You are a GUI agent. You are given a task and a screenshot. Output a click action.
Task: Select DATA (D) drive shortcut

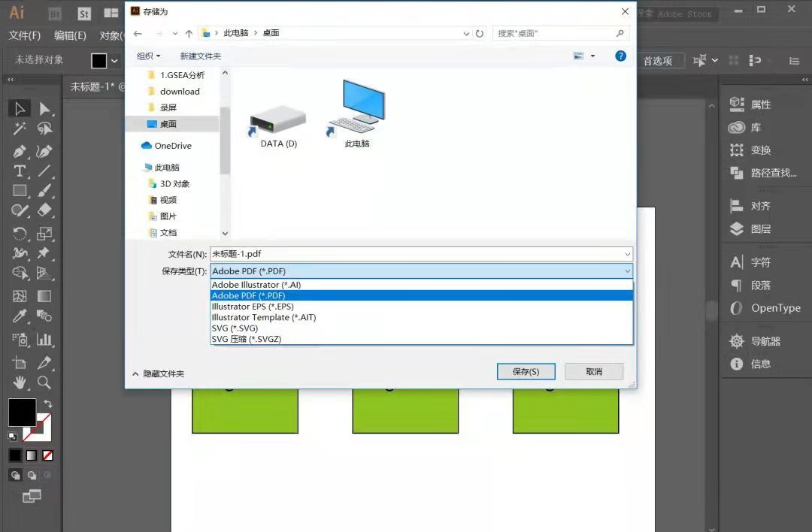point(279,127)
